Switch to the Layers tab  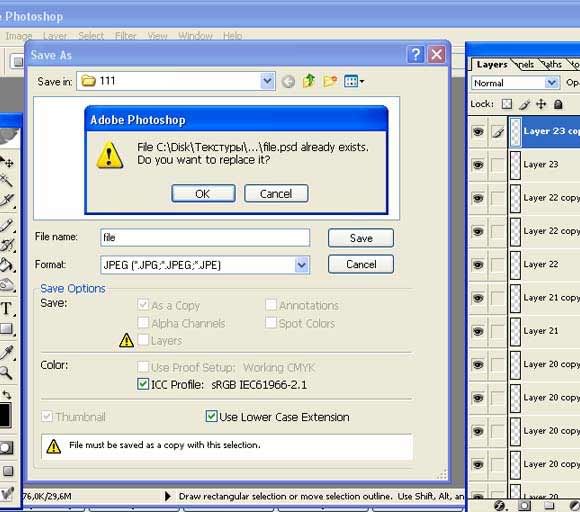(x=492, y=64)
